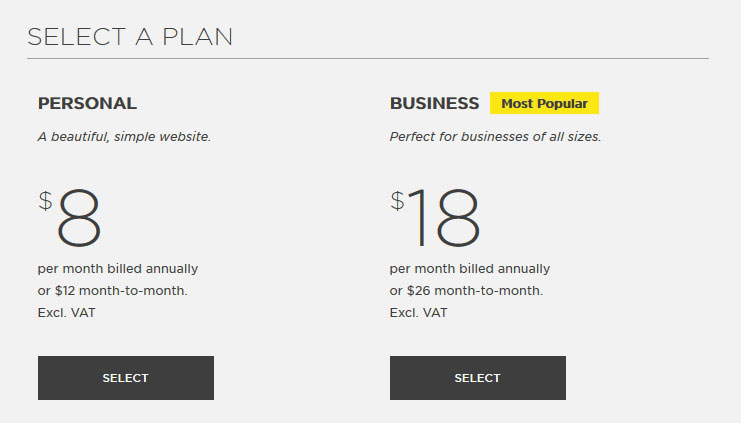
Task: Click the PERSONAL plan title
Action: (87, 103)
